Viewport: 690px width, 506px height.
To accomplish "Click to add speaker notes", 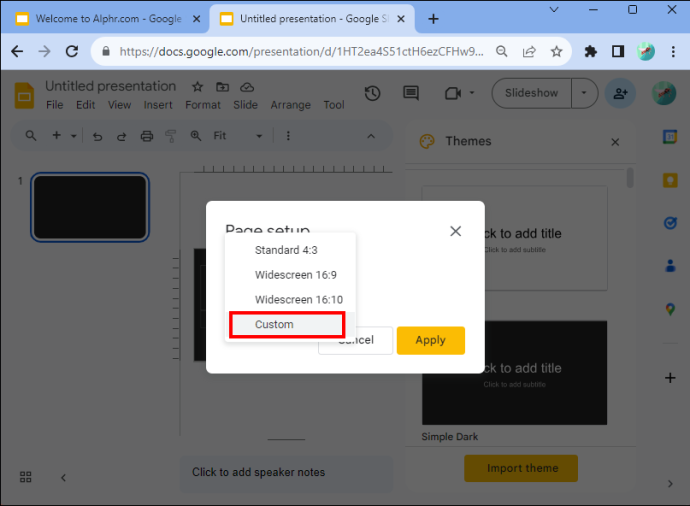I will tap(286, 473).
